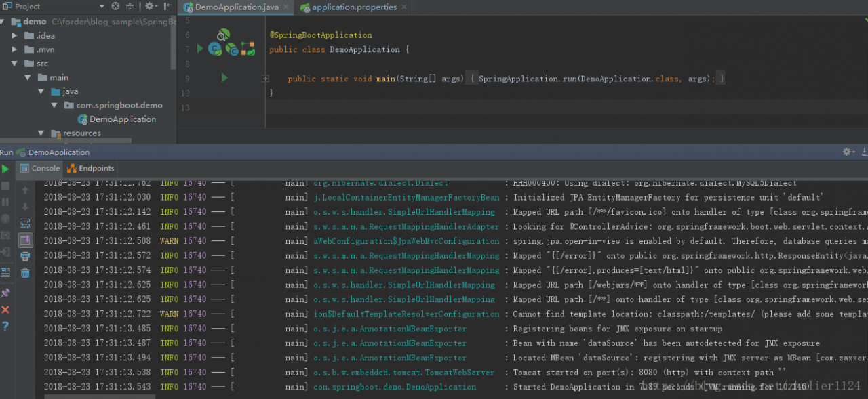This screenshot has height=399, width=868.
Task: Collapse the src folder in the tree
Action: click(x=14, y=63)
